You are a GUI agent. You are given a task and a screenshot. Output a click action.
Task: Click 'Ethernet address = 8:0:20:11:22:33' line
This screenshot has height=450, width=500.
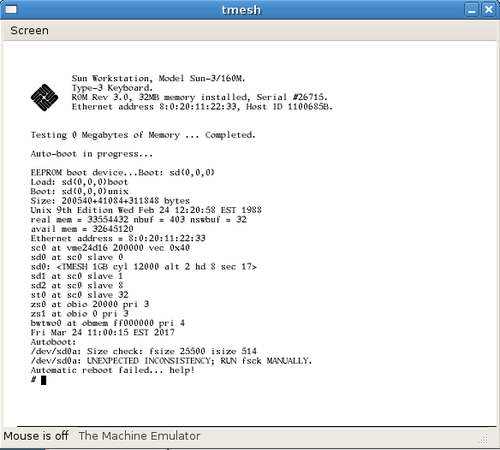click(x=118, y=238)
